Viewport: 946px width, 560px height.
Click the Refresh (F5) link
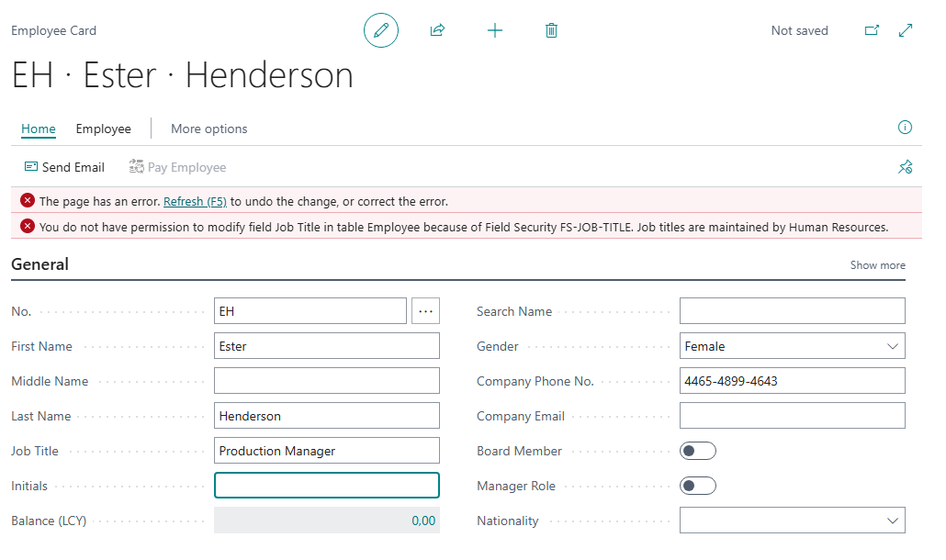(x=195, y=201)
